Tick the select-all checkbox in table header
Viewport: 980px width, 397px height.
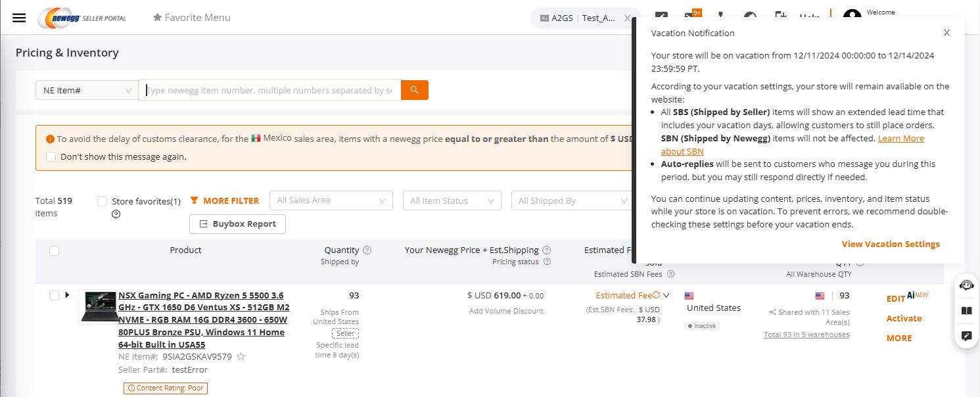point(54,250)
